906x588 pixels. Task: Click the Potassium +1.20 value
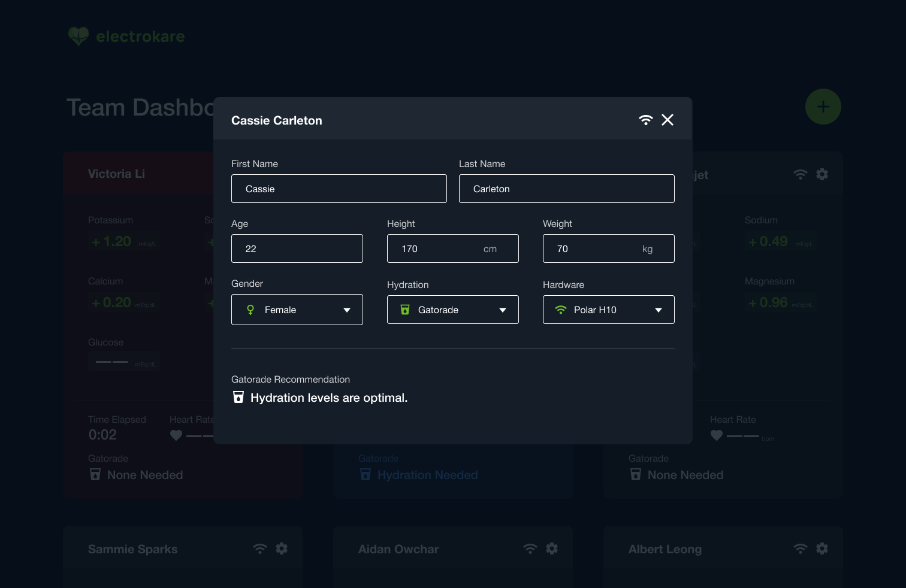pos(111,241)
